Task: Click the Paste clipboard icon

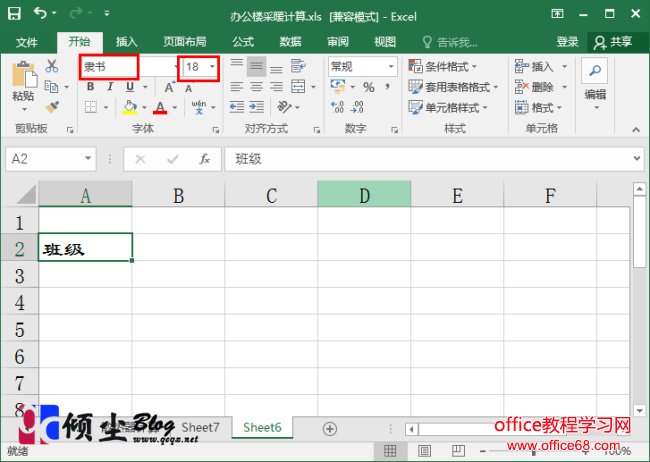Action: tap(24, 75)
